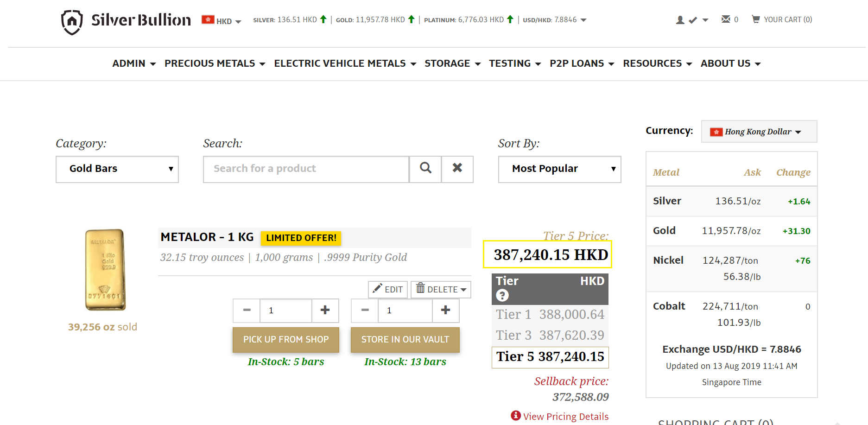This screenshot has width=868, height=425.
Task: Open the STORAGE menu
Action: (448, 63)
